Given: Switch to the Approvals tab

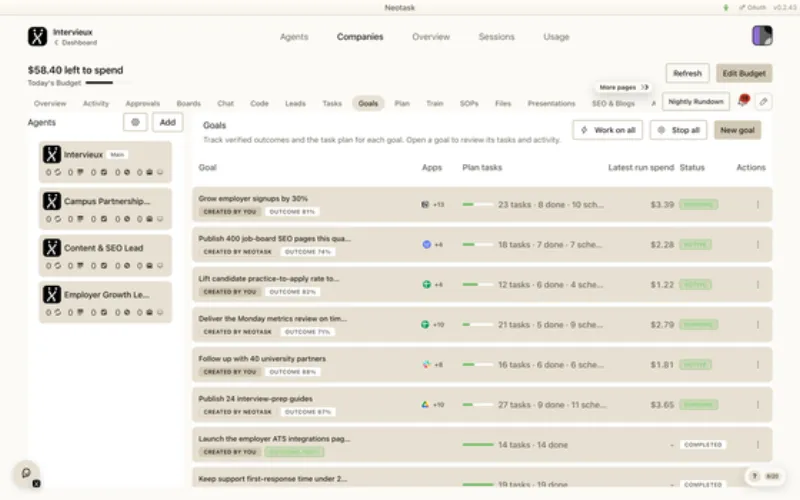Looking at the screenshot, I should click(x=142, y=104).
